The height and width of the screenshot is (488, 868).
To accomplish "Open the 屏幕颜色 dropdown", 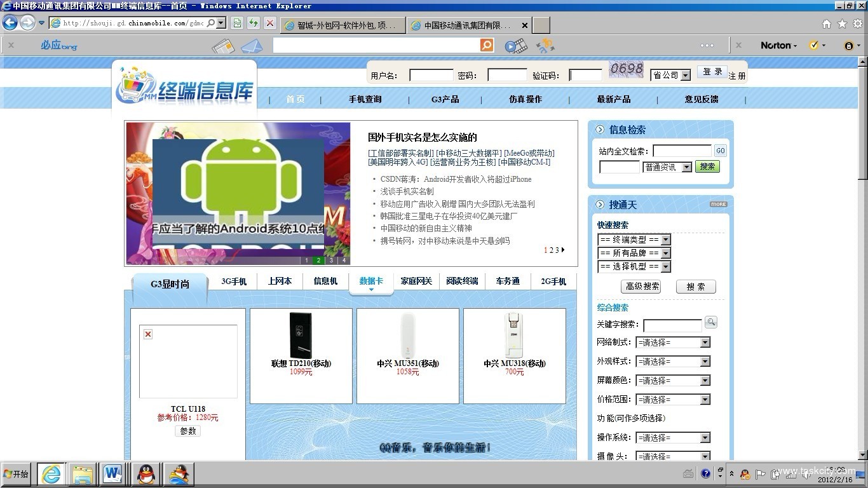I will (x=674, y=381).
